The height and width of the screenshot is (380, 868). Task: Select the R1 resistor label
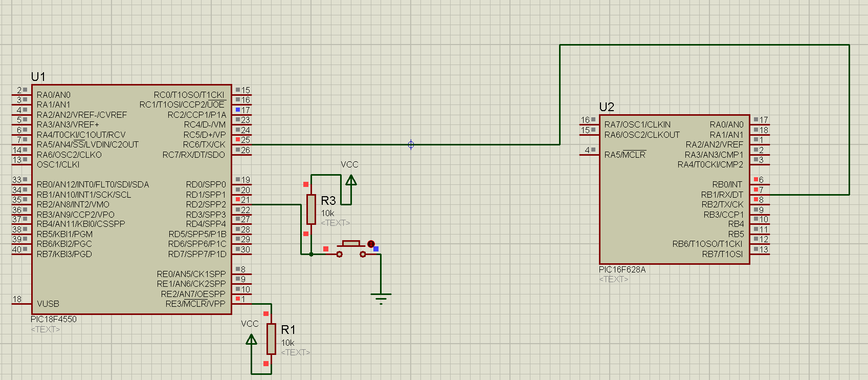(288, 330)
